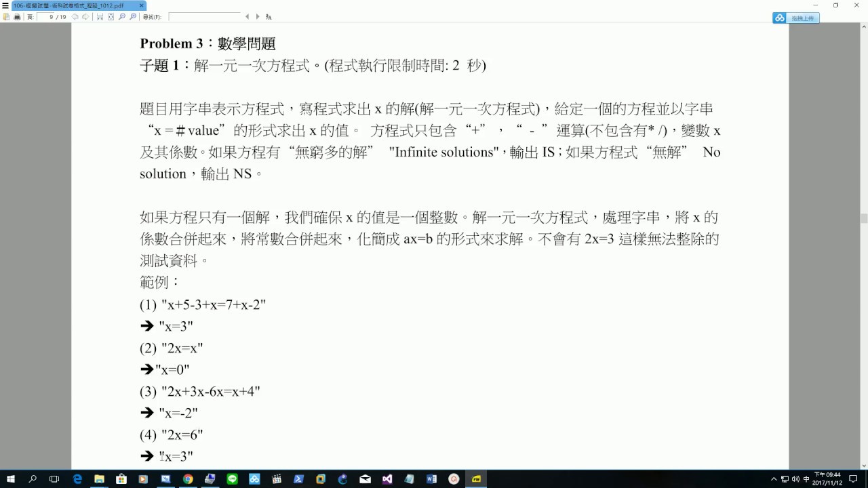Find previous match arrow
Screen dimensions: 868x488
(x=248, y=17)
